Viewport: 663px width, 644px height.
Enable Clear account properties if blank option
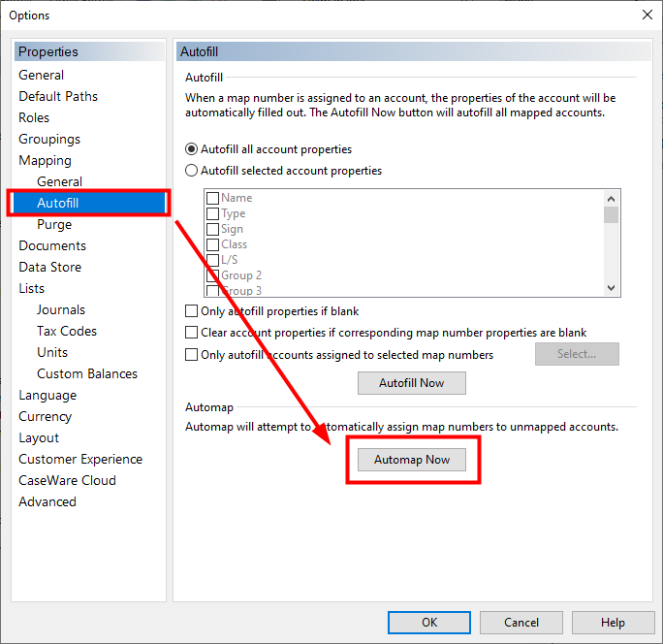coord(192,332)
